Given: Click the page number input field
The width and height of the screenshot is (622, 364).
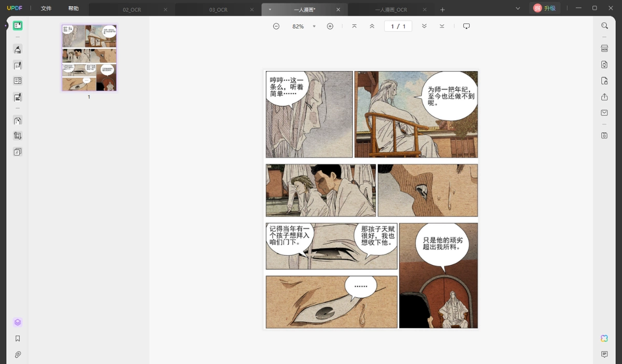Looking at the screenshot, I should coord(398,26).
